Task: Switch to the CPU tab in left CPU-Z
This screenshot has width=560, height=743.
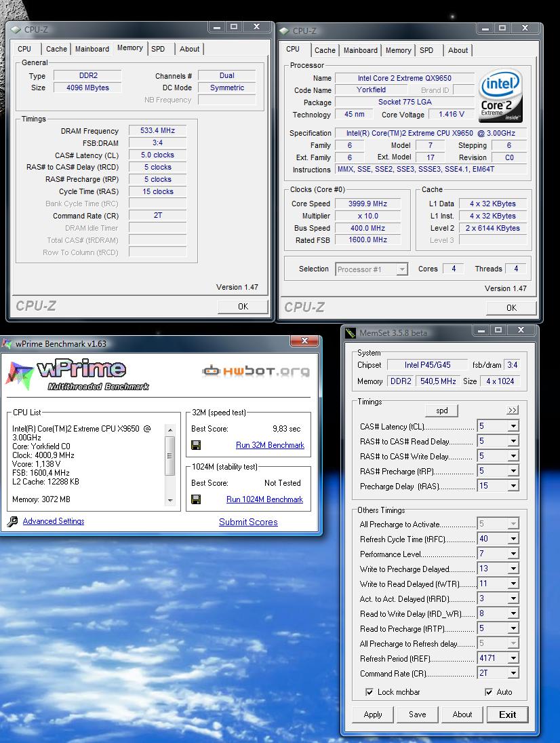Action: (x=24, y=49)
